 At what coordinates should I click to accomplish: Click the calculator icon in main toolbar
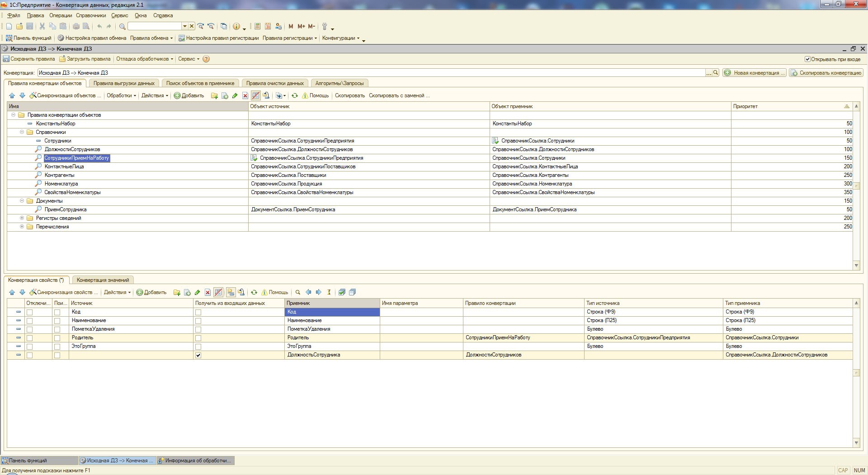[x=257, y=26]
